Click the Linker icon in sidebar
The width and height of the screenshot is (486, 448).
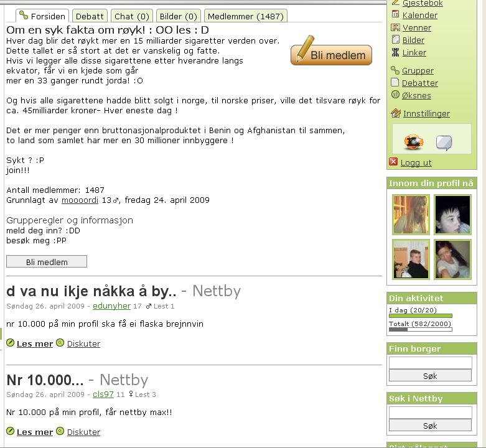[395, 52]
